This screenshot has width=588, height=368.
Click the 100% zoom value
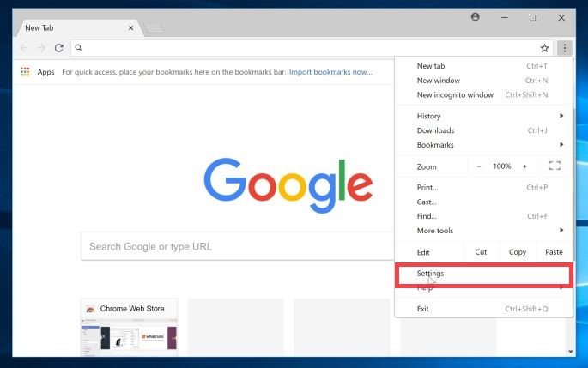tap(502, 166)
